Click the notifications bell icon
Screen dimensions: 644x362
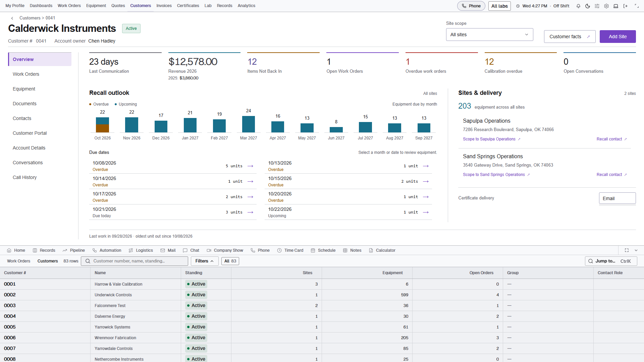tap(578, 6)
